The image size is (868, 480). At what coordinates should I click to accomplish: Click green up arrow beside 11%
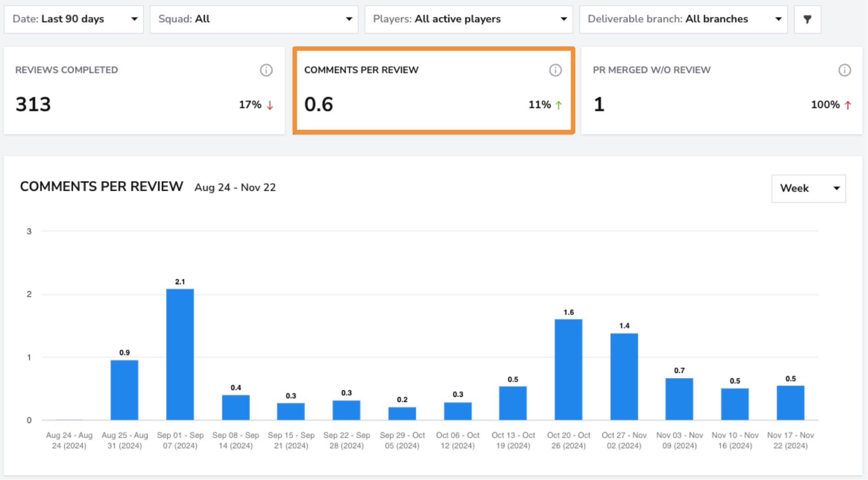(559, 105)
